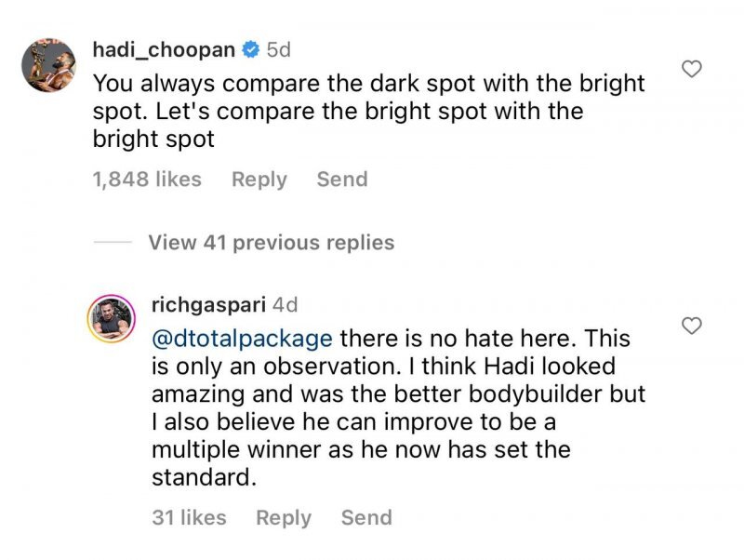Send richgaspari's comment to someone
Screen dimensions: 744x560
pyautogui.click(x=366, y=517)
